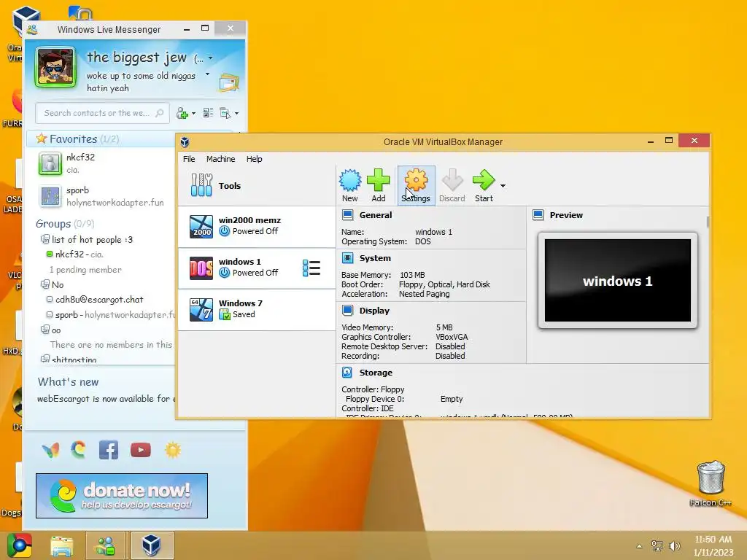Click the Display section header

[374, 311]
